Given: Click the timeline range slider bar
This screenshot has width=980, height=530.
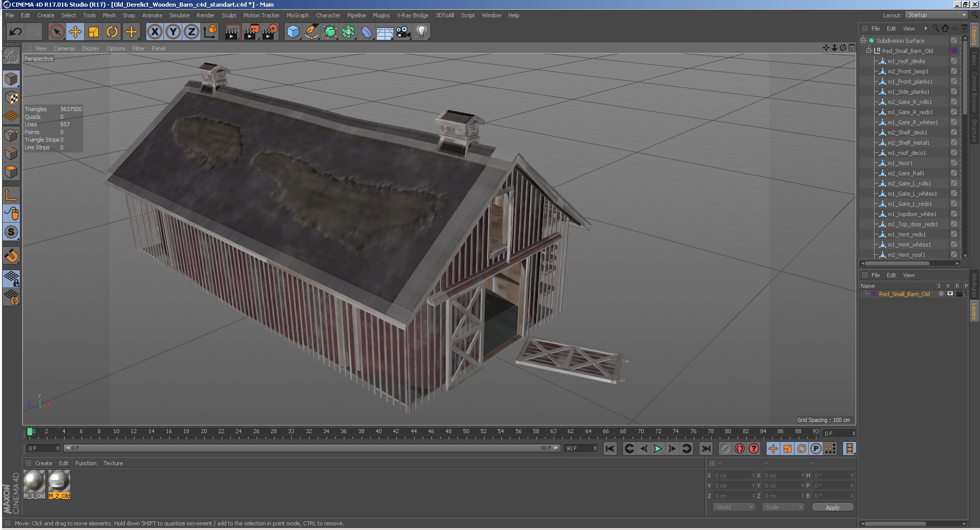Looking at the screenshot, I should pyautogui.click(x=312, y=448).
